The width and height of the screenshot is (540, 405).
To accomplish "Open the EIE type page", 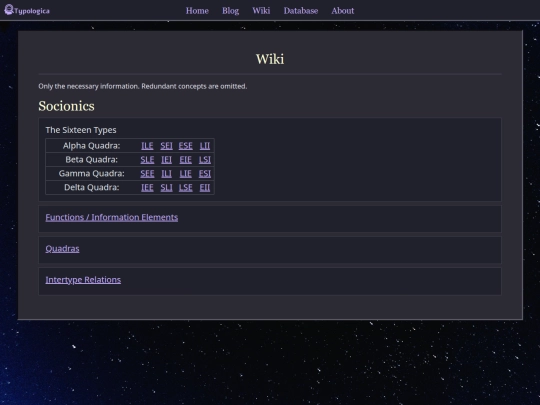I will coord(185,160).
